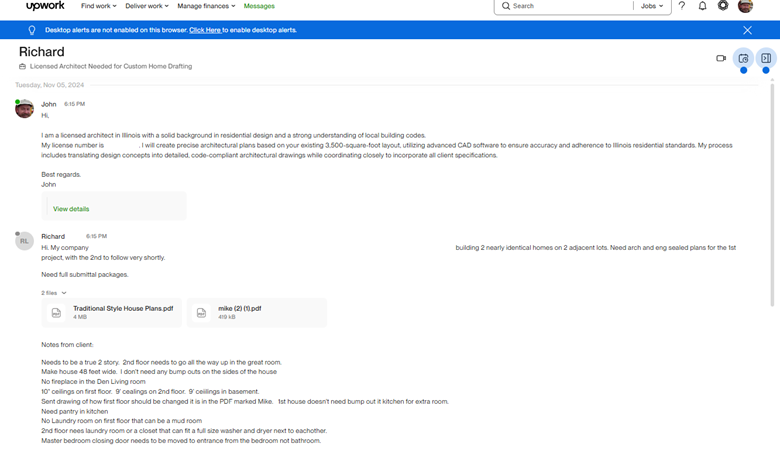Click Here to enable desktop alerts
This screenshot has width=780, height=454.
[x=205, y=30]
